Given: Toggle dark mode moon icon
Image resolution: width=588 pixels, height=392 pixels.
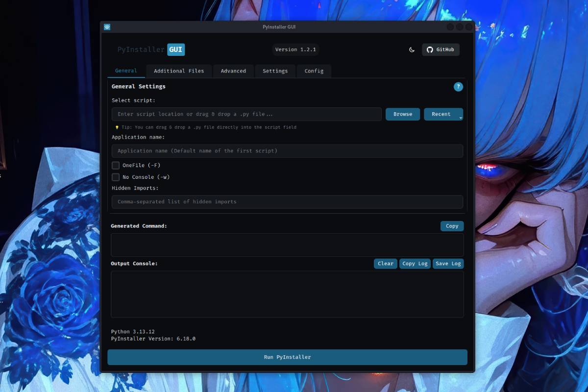Looking at the screenshot, I should pyautogui.click(x=412, y=49).
